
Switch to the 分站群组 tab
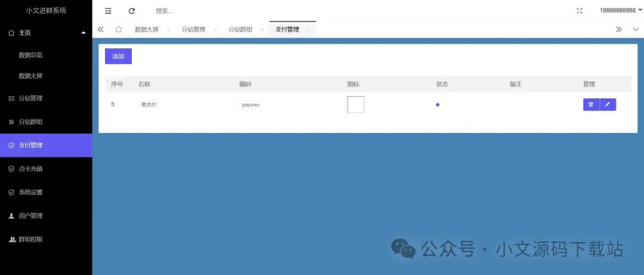pos(240,30)
